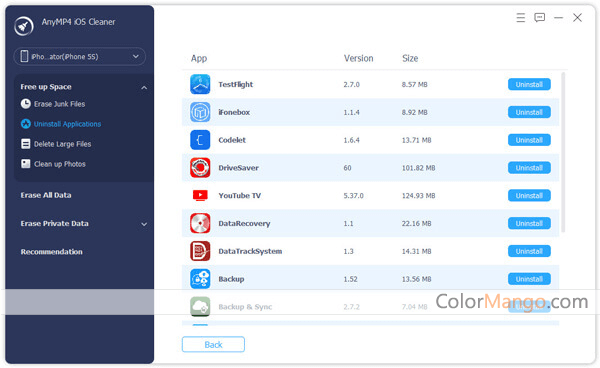Uninstall the Backup app
Screen dimensions: 600x368
529,279
